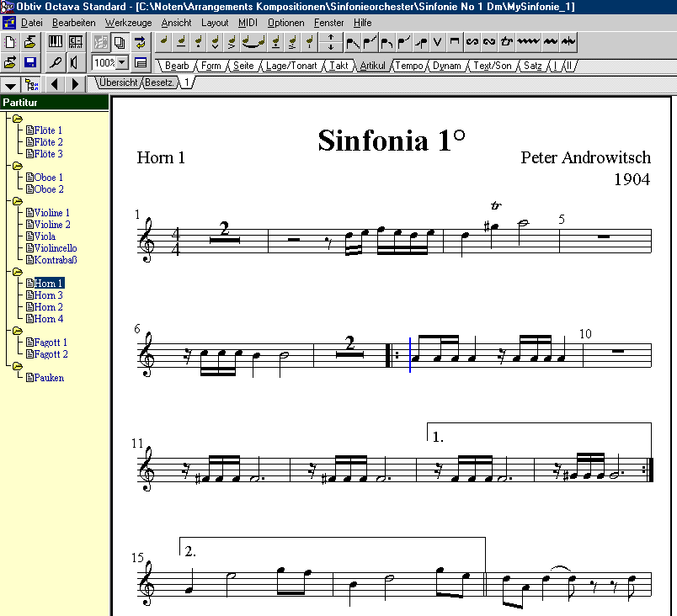677x616 pixels.
Task: Collapse the folder containing the Flöte parts
Action: [17, 119]
